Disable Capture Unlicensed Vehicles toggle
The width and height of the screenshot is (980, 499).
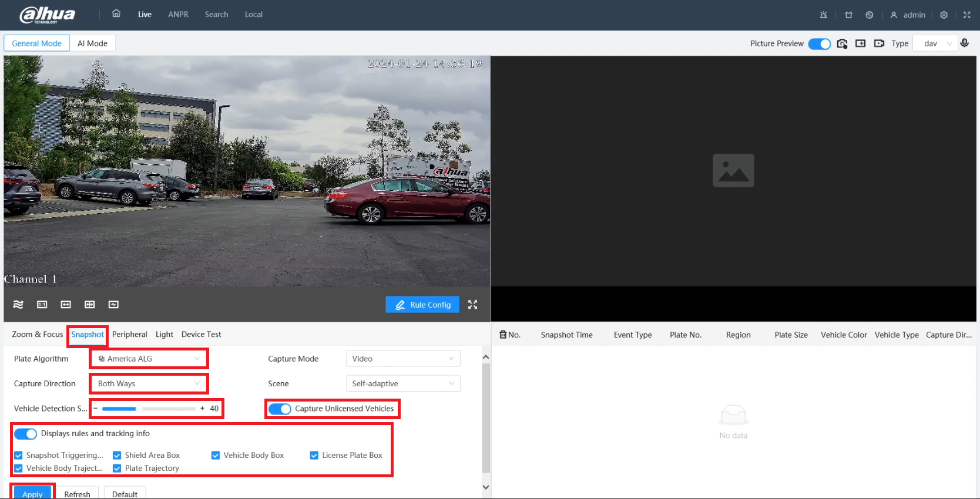click(280, 409)
